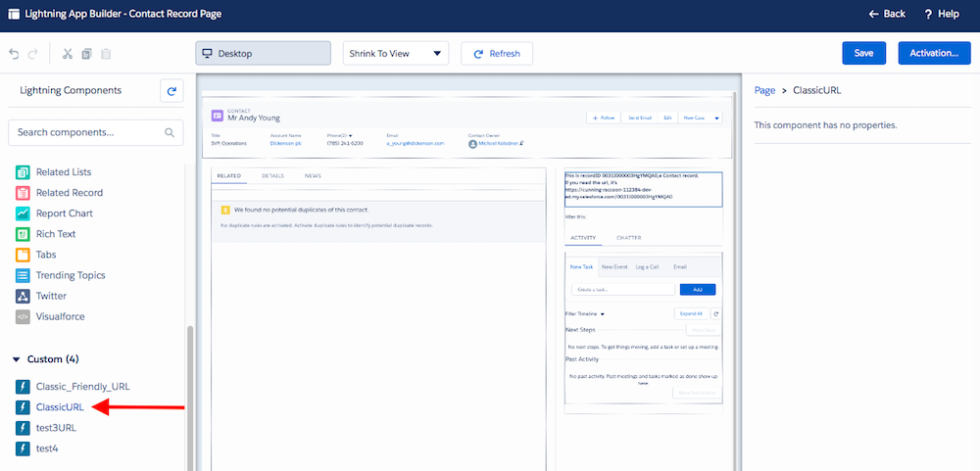The width and height of the screenshot is (980, 471).
Task: Click the Lightning App Builder logo icon
Action: (x=13, y=14)
